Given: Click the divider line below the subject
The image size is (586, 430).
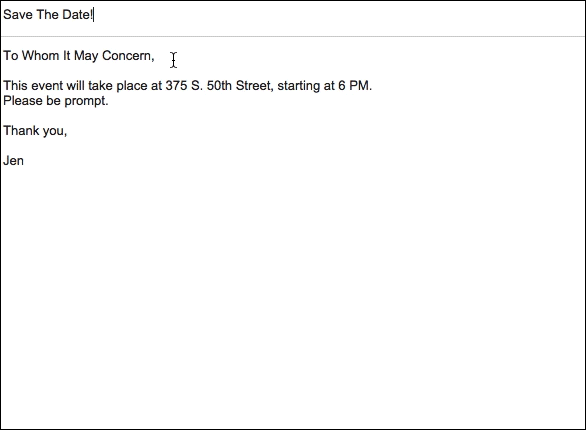Looking at the screenshot, I should click(293, 37).
